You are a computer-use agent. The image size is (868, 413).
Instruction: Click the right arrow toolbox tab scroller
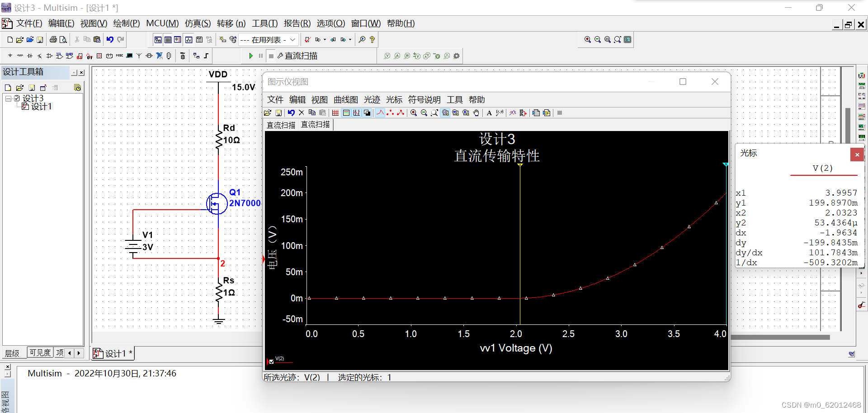pos(79,353)
